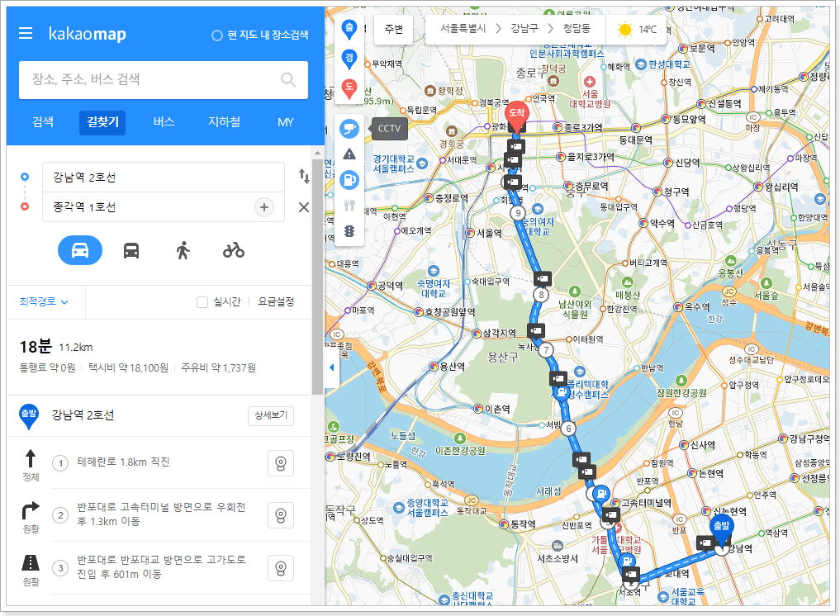Collapse the side panel with the arrow handle
Viewport: 840px width, 616px height.
(x=331, y=367)
